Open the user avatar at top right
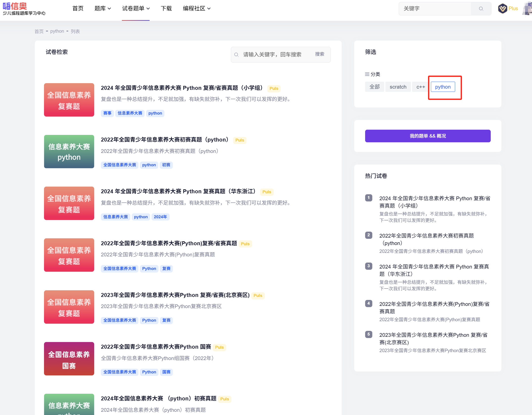532x415 pixels. pyautogui.click(x=528, y=9)
